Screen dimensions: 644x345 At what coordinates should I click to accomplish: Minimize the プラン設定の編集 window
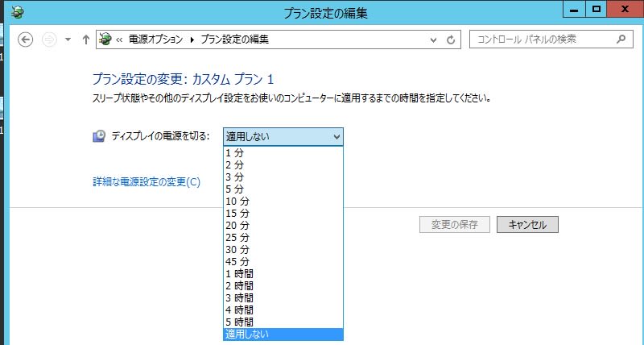(574, 10)
